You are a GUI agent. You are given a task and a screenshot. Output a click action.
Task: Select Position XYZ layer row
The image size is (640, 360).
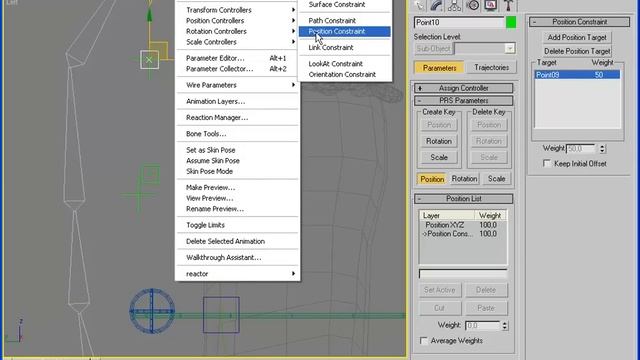click(463, 225)
